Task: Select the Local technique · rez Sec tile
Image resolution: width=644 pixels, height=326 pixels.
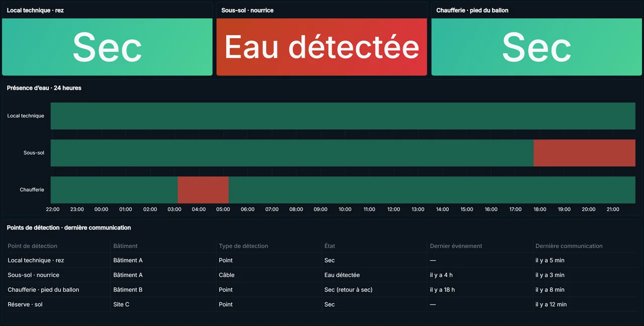Action: [x=107, y=47]
